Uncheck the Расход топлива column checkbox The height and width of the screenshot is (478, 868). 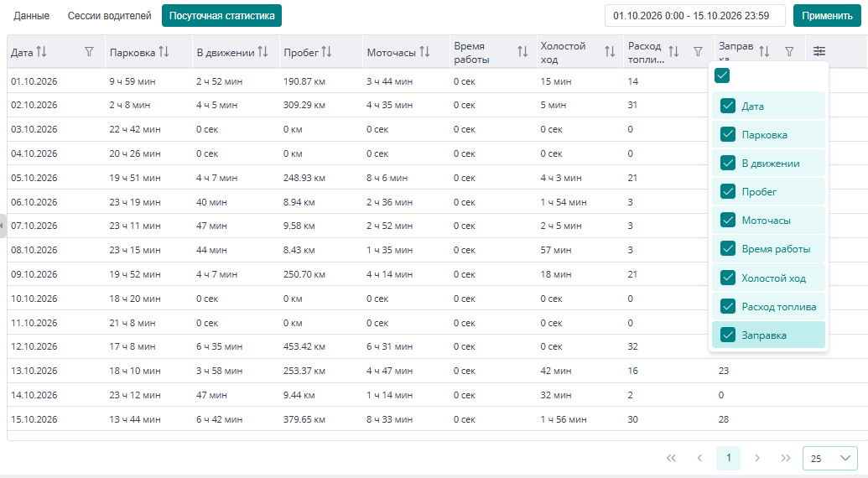tap(728, 306)
